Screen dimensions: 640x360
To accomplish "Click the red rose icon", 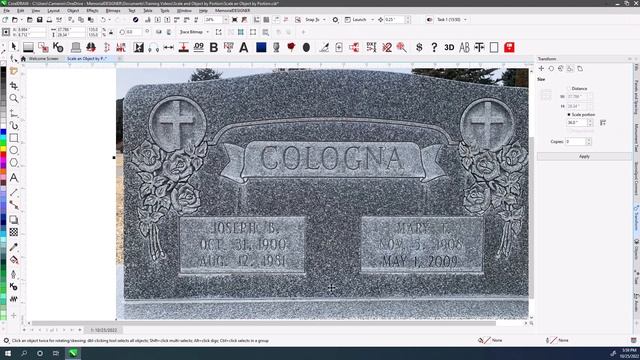I will (291, 47).
